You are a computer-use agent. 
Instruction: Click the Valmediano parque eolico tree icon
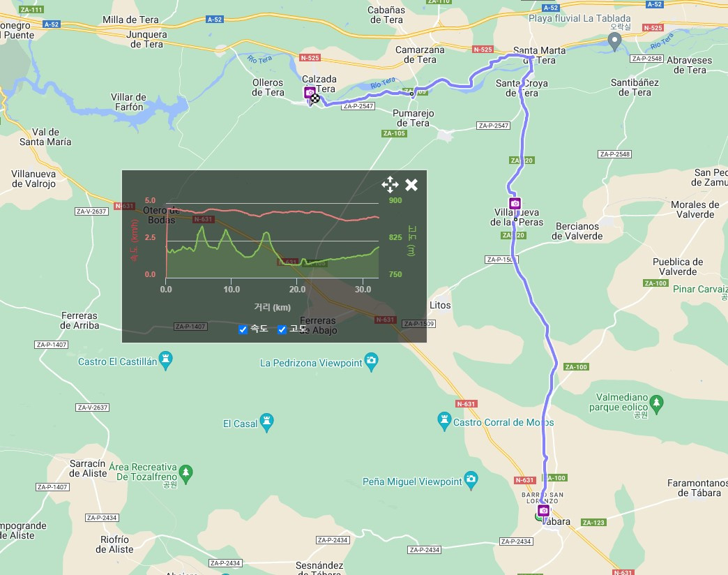(656, 404)
